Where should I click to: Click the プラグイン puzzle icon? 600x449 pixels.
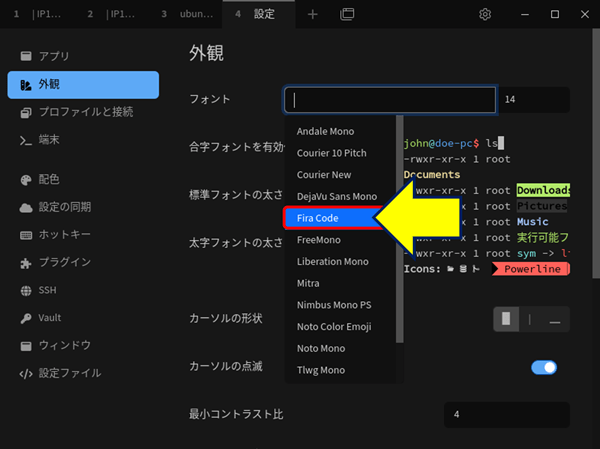26,263
